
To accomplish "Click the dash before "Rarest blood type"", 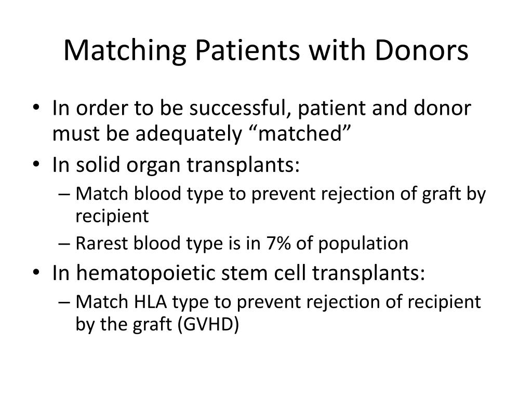I will pyautogui.click(x=64, y=244).
